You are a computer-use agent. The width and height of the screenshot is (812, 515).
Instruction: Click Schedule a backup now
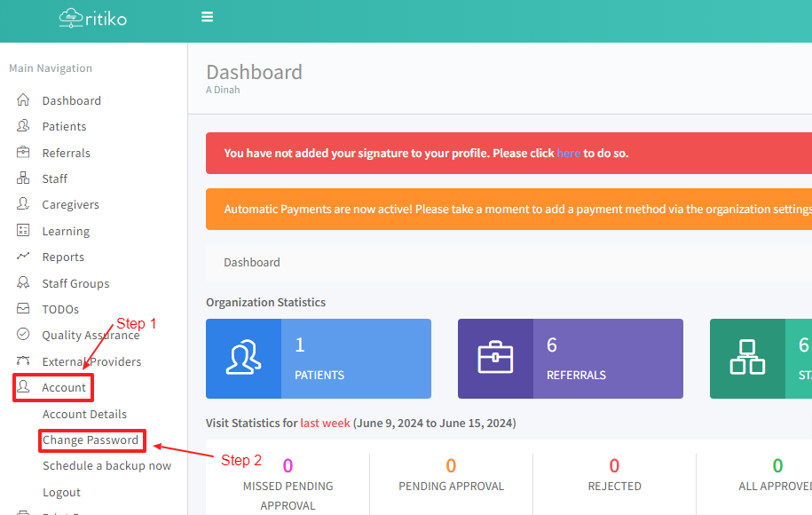106,465
